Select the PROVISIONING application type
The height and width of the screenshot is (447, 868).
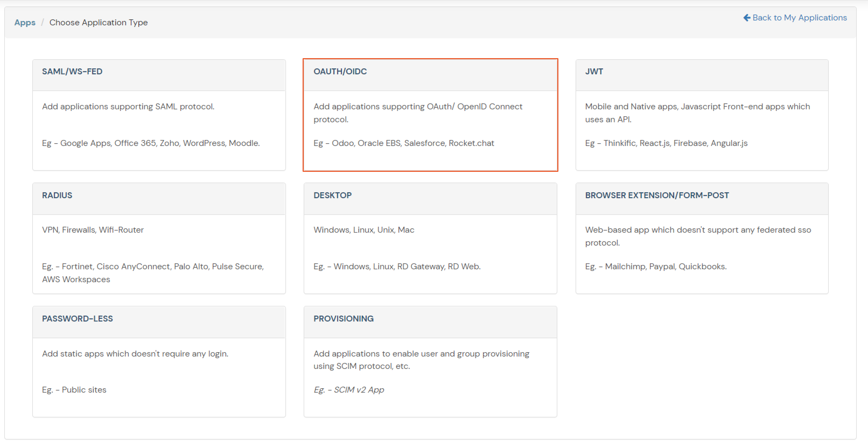pyautogui.click(x=430, y=362)
